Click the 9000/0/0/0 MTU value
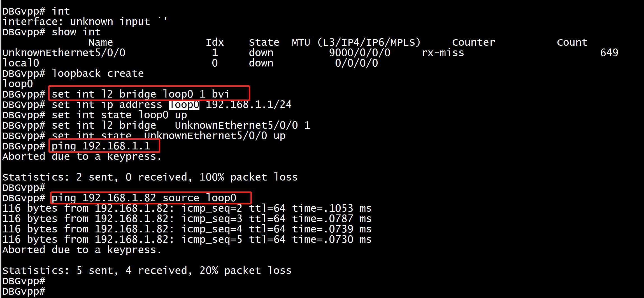This screenshot has width=644, height=298. [x=360, y=53]
